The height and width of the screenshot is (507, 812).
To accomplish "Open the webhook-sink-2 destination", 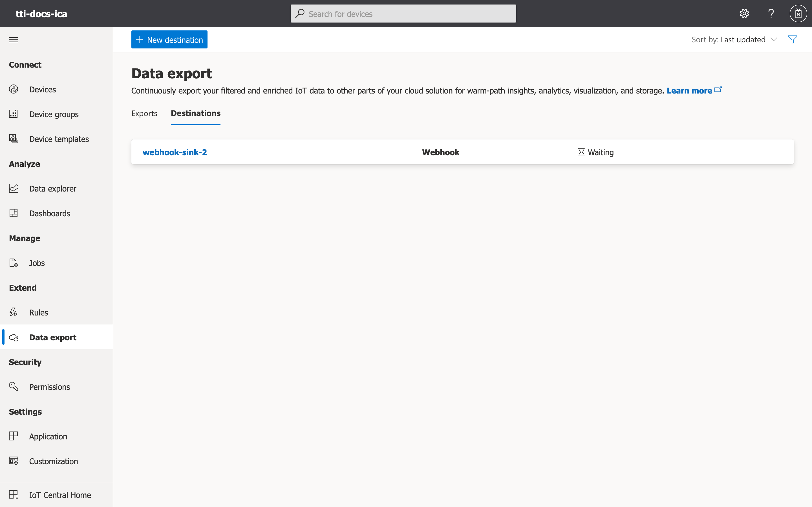I will pyautogui.click(x=175, y=152).
